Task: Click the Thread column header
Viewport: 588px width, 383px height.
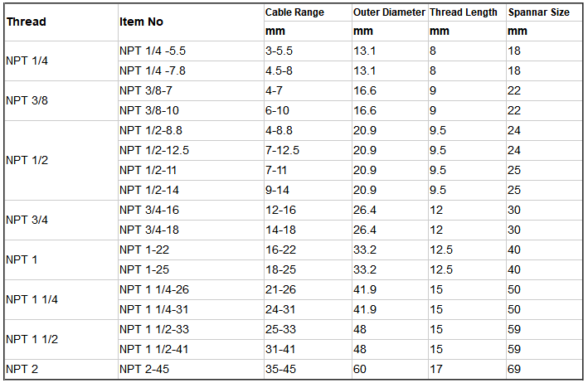Action: pos(27,22)
